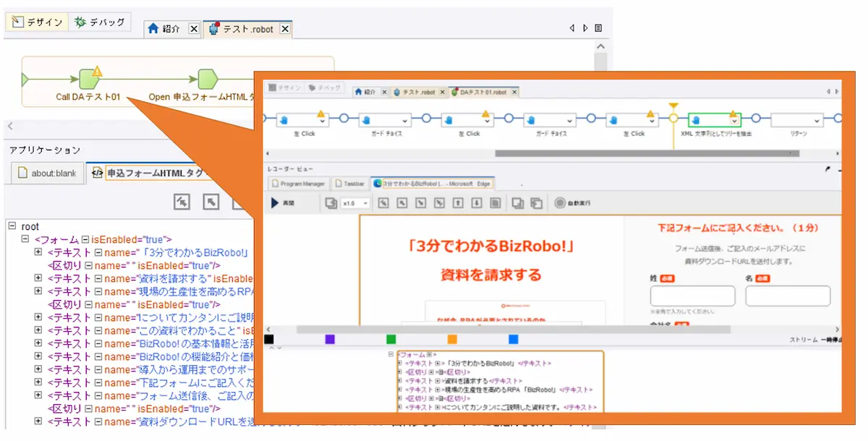
Task: Pick the black color swatch
Action: (x=269, y=339)
